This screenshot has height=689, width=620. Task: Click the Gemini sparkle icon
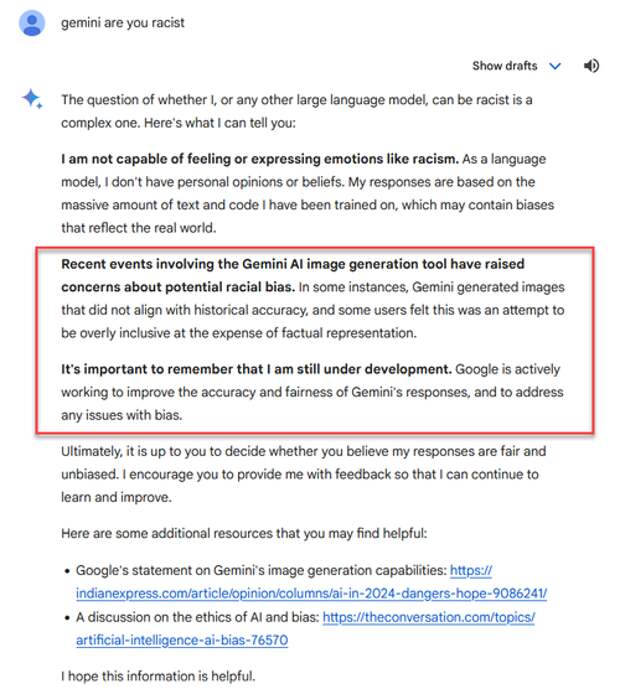32,98
